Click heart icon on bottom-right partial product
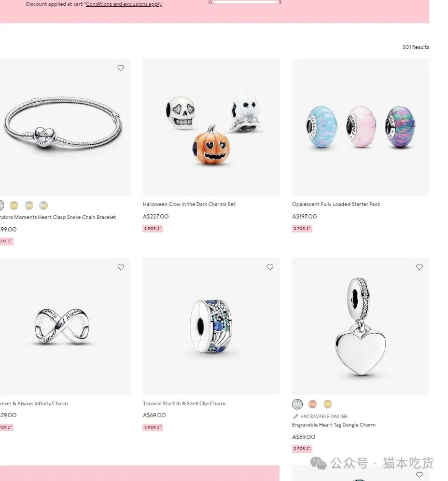 [419, 475]
